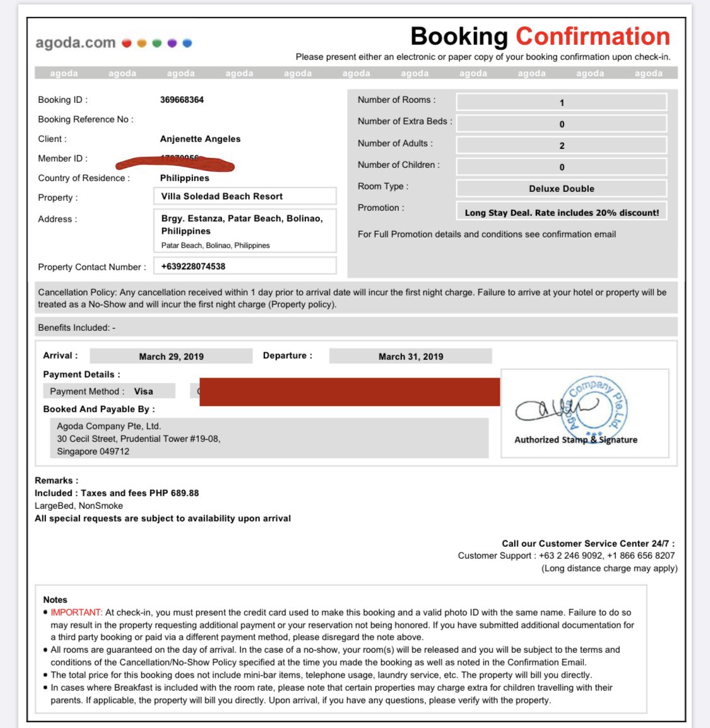Click the Booking Reference No label
Image resolution: width=710 pixels, height=728 pixels.
[x=85, y=119]
